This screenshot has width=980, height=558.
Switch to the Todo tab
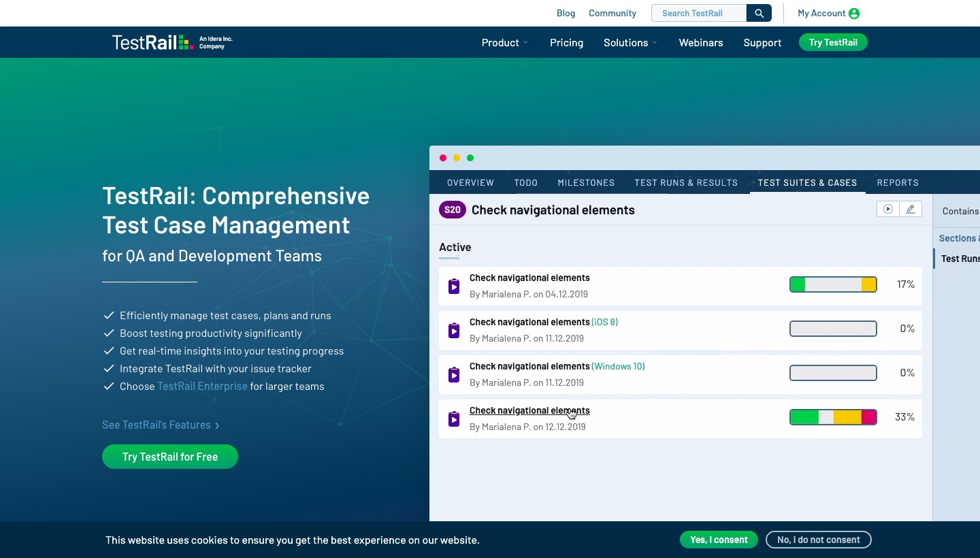(526, 182)
